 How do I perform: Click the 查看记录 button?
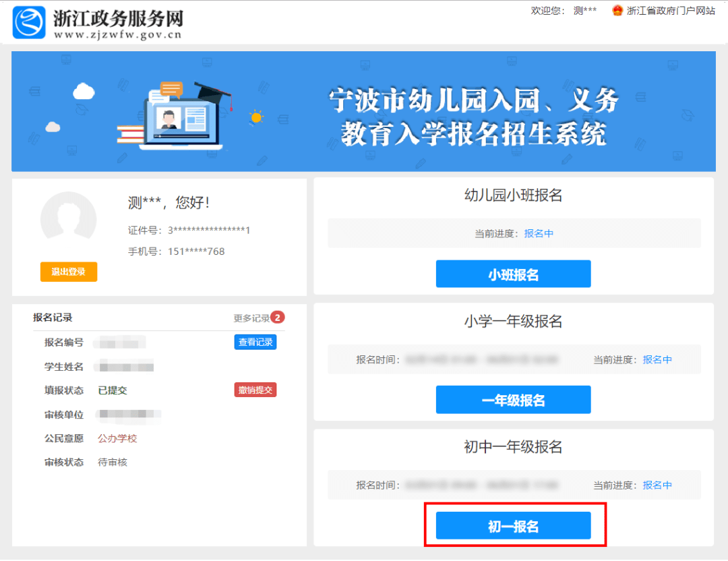point(255,343)
